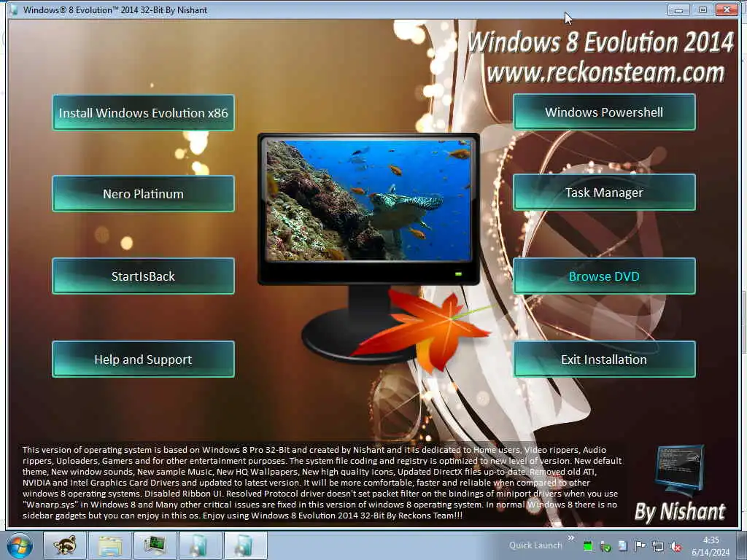Maximize the Windows 8 Evolution window
The image size is (747, 560).
click(703, 9)
